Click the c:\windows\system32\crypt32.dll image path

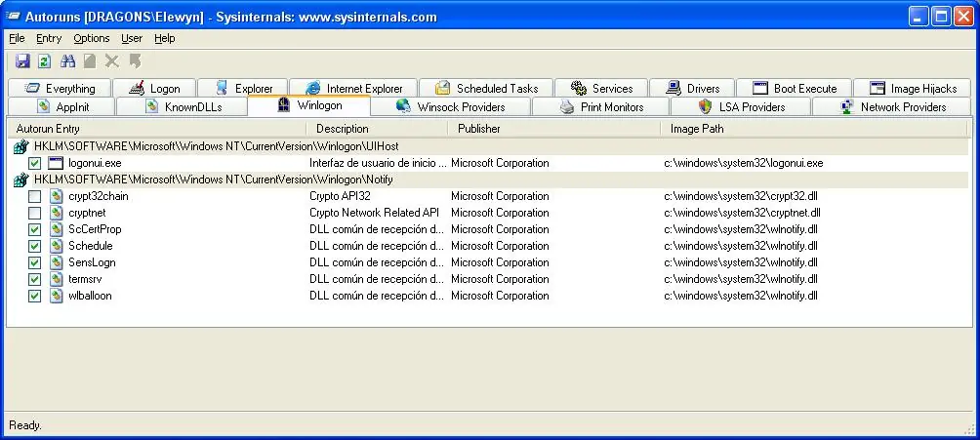[x=739, y=196]
